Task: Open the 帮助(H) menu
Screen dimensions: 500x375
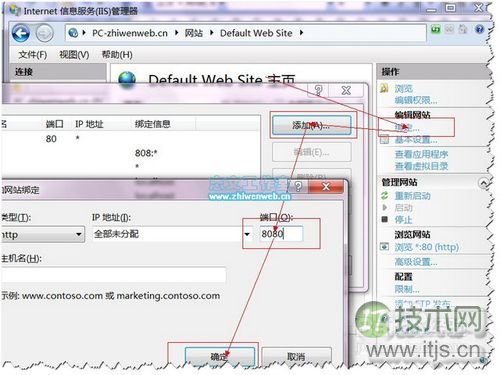Action: [117, 54]
